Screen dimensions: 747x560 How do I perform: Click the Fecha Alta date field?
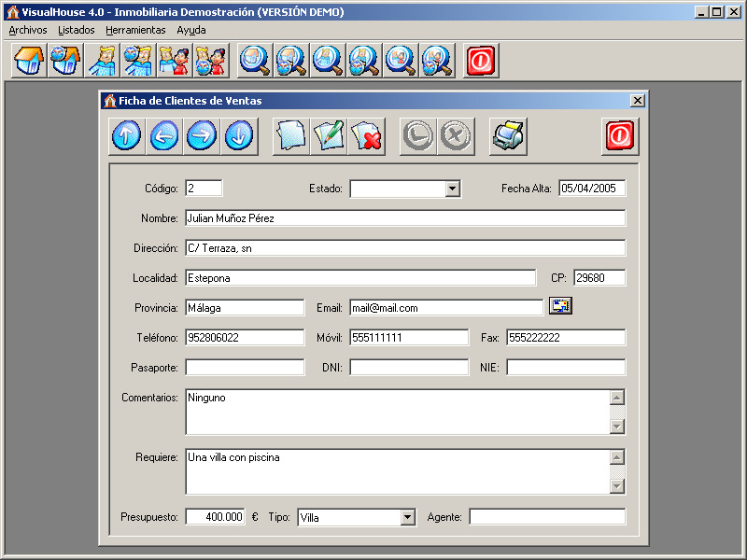(592, 189)
